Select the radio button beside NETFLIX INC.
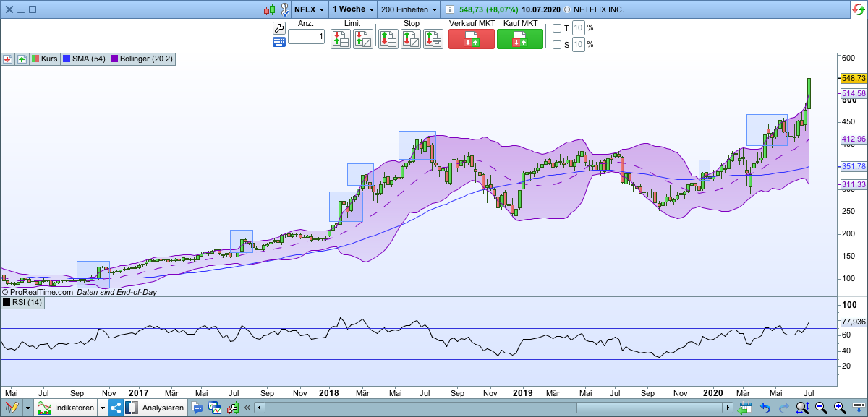The image size is (868, 417). (x=569, y=9)
